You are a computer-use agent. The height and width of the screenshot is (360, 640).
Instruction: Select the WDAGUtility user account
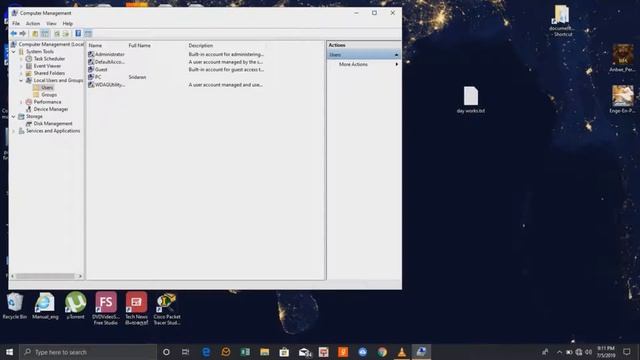tap(109, 85)
